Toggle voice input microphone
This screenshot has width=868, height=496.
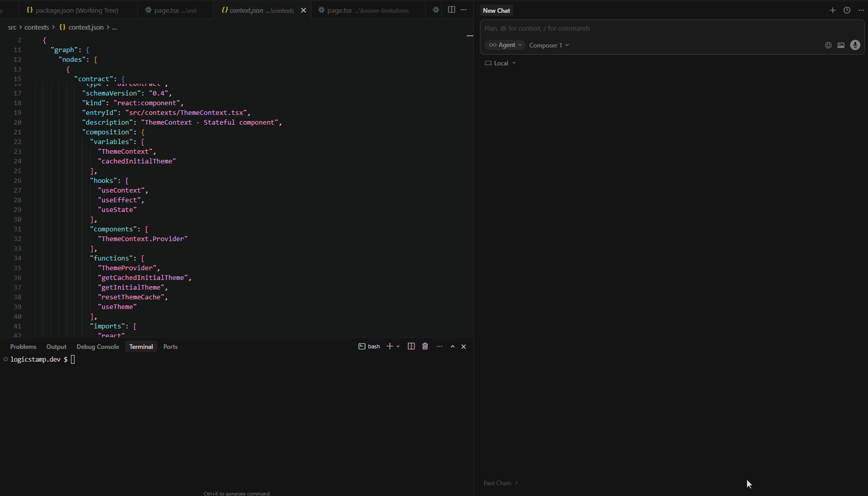(855, 45)
